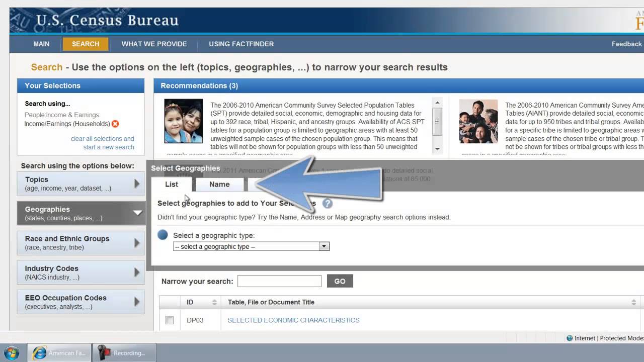Viewport: 644px width, 362px height.
Task: Open USING FACTFINDER menu
Action: [x=242, y=44]
